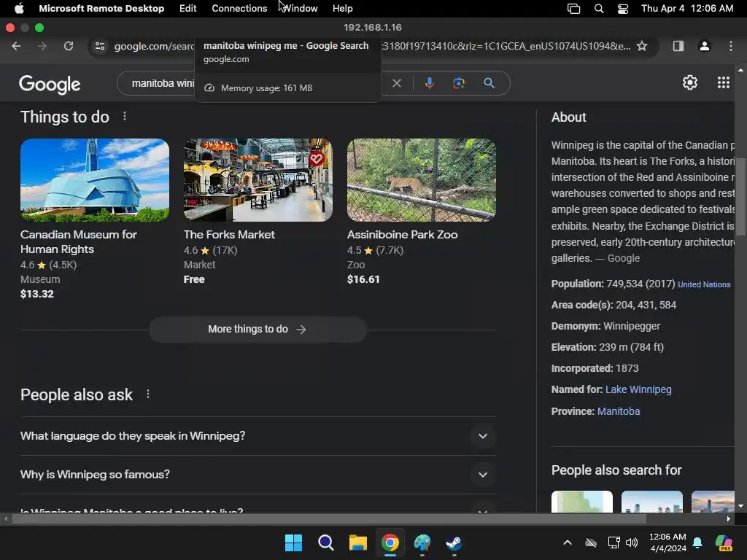Open Microsoft Remote Desktop app menu
Screen dimensions: 747x560
pyautogui.click(x=101, y=9)
